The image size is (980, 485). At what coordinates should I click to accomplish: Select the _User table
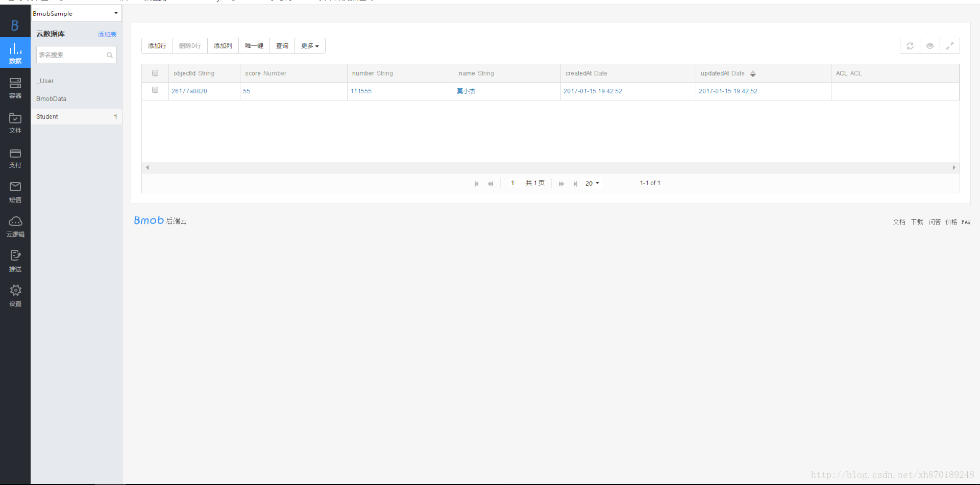pos(76,81)
